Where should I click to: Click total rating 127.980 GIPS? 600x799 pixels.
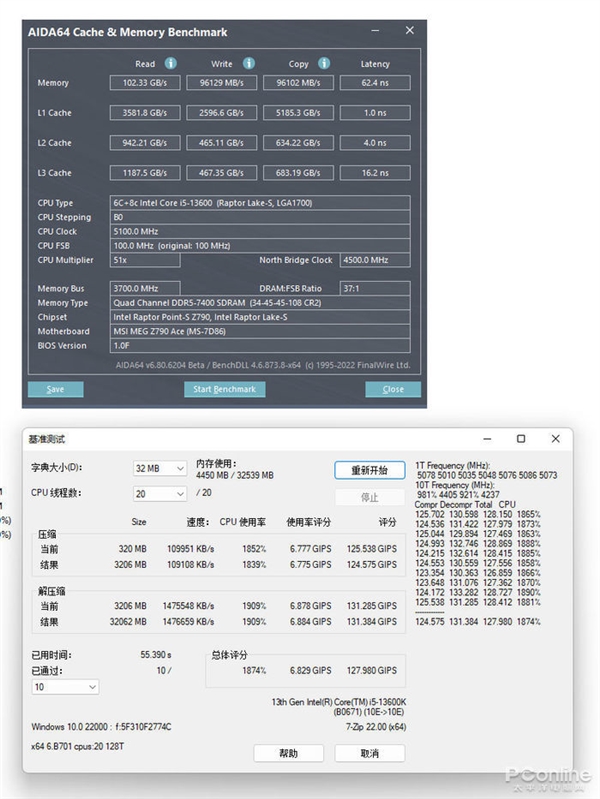pos(372,671)
